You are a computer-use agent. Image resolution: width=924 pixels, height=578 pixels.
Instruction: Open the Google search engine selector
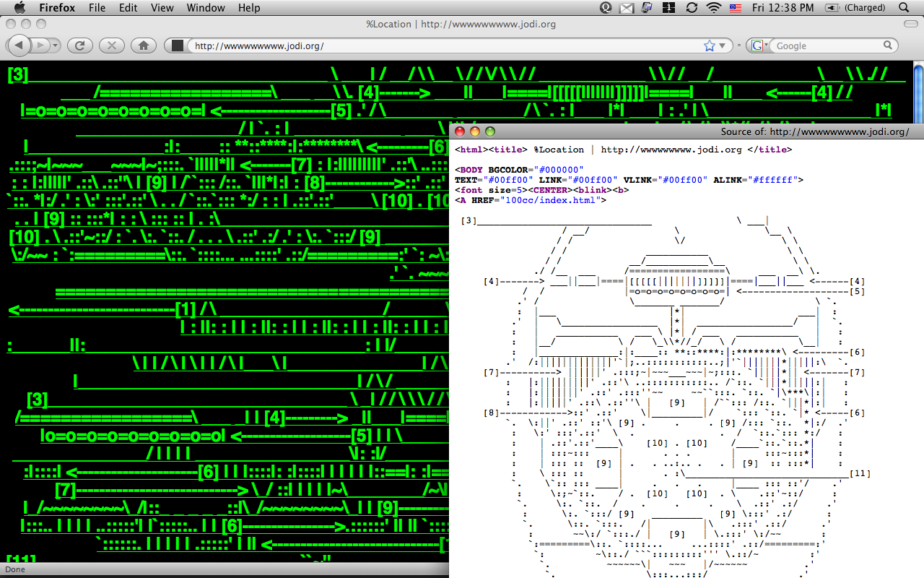[758, 46]
